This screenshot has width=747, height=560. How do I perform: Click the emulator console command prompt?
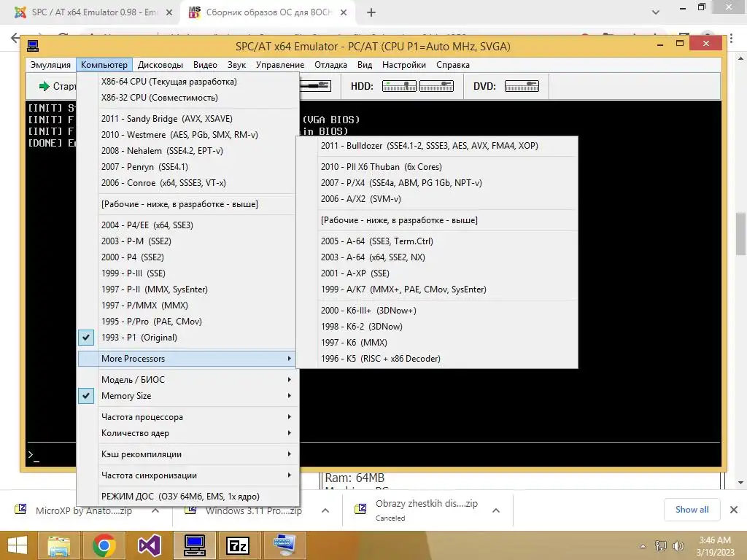(x=374, y=455)
